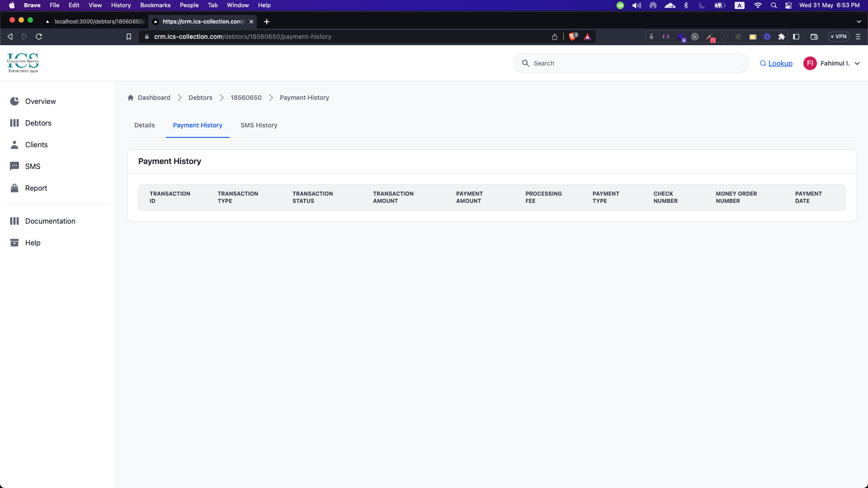
Task: Click the Help archive box icon
Action: [x=14, y=243]
